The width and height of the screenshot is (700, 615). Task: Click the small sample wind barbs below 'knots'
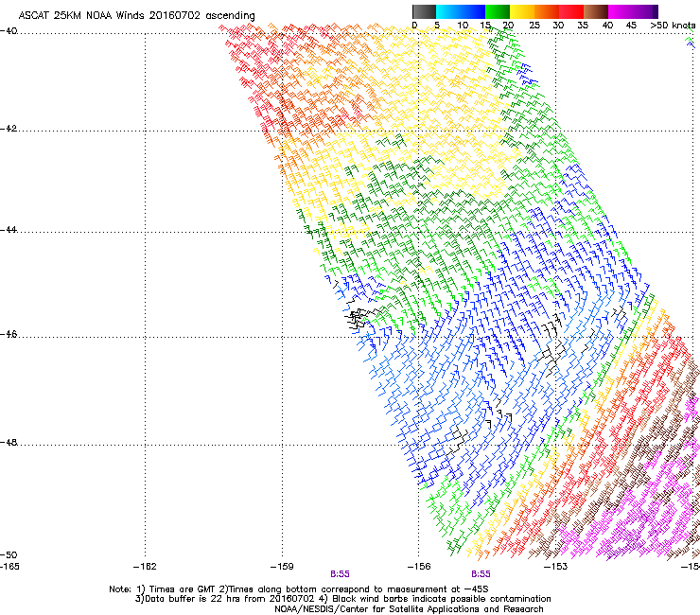[x=691, y=40]
